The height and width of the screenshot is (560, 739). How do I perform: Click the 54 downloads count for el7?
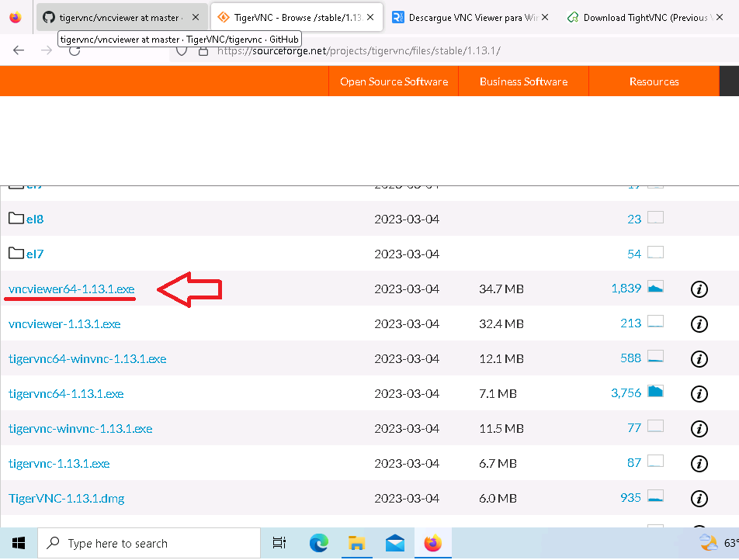[x=634, y=254]
